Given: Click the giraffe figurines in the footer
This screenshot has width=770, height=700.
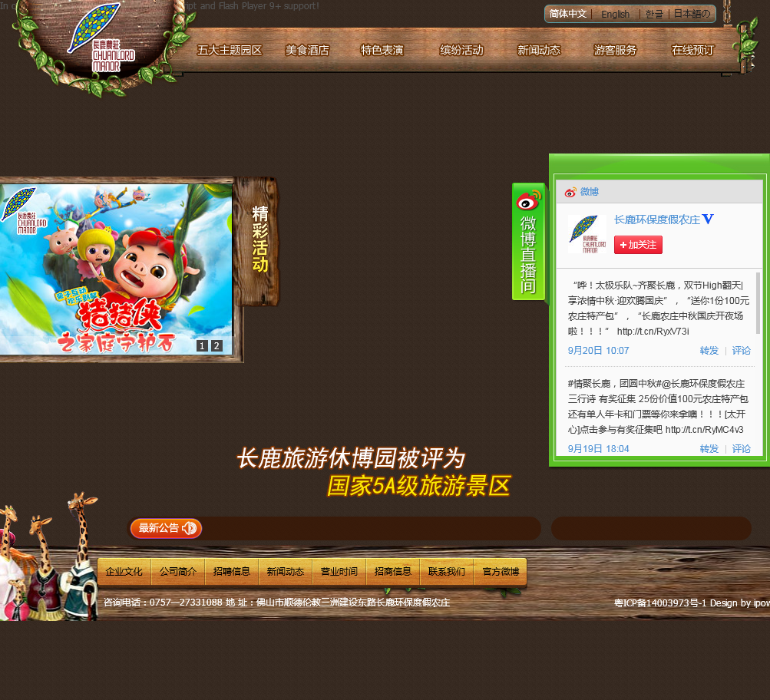Looking at the screenshot, I should tap(48, 557).
